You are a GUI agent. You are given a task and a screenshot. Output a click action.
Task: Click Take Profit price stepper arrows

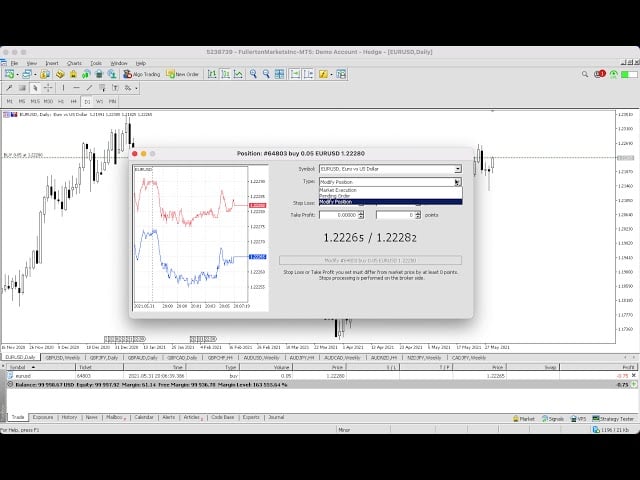pyautogui.click(x=361, y=215)
